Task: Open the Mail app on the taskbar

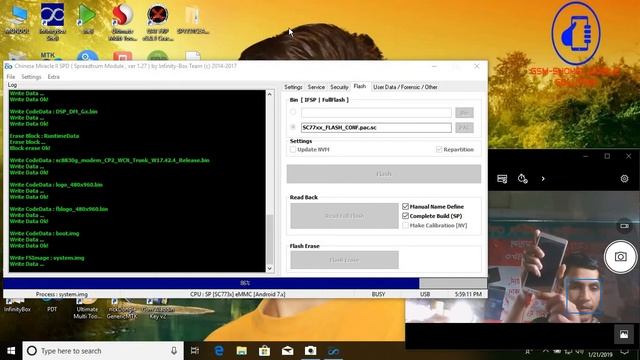Action: tap(287, 351)
